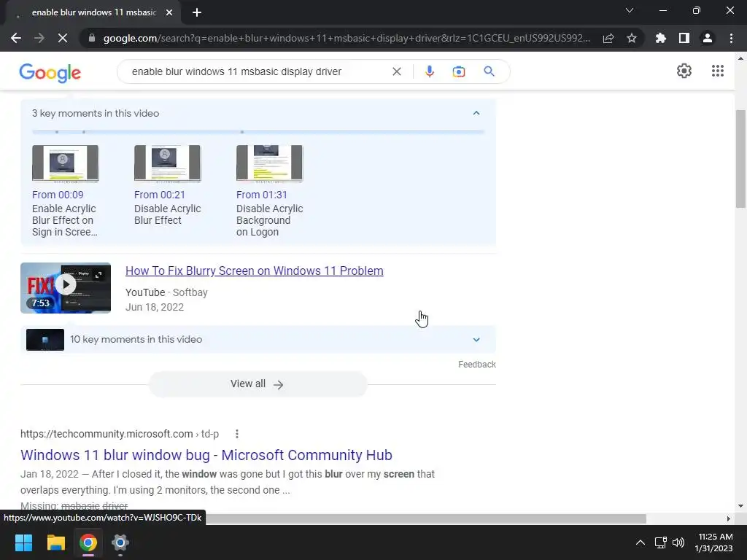
Task: Open Google quick settings gear
Action: click(684, 71)
